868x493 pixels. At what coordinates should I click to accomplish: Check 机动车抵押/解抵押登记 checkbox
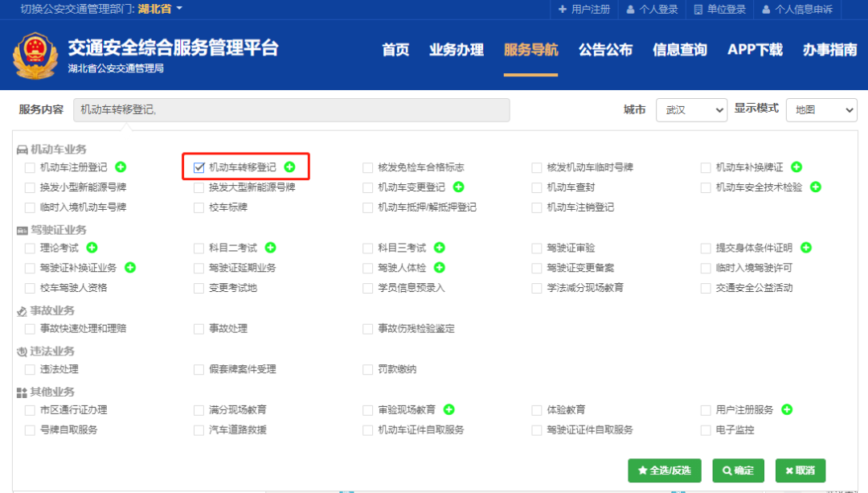point(367,207)
